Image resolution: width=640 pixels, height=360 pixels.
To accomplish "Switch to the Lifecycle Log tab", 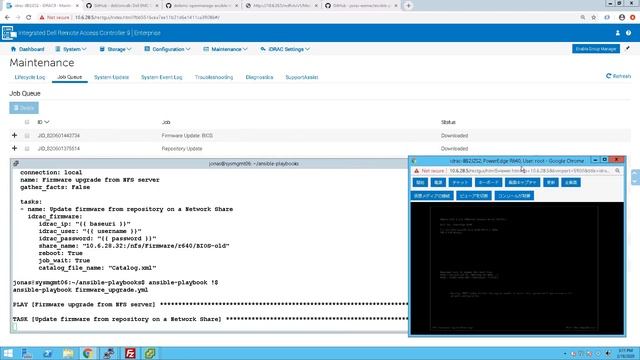I will click(30, 77).
